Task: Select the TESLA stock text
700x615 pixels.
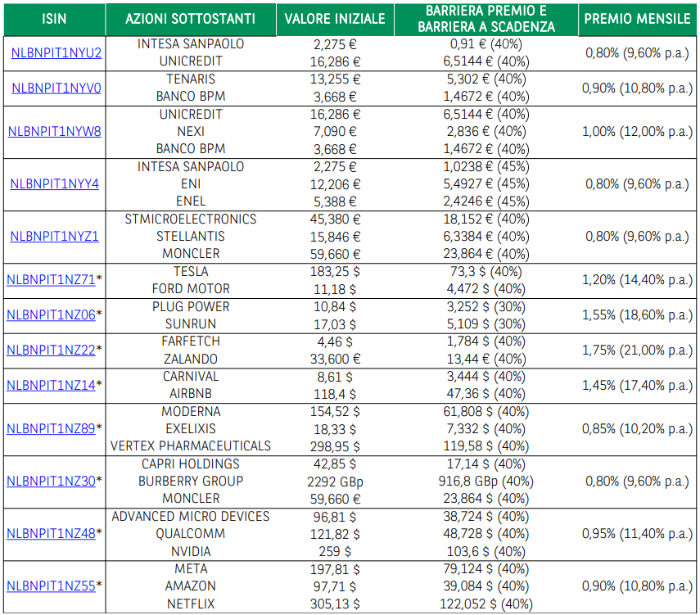Action: click(191, 271)
